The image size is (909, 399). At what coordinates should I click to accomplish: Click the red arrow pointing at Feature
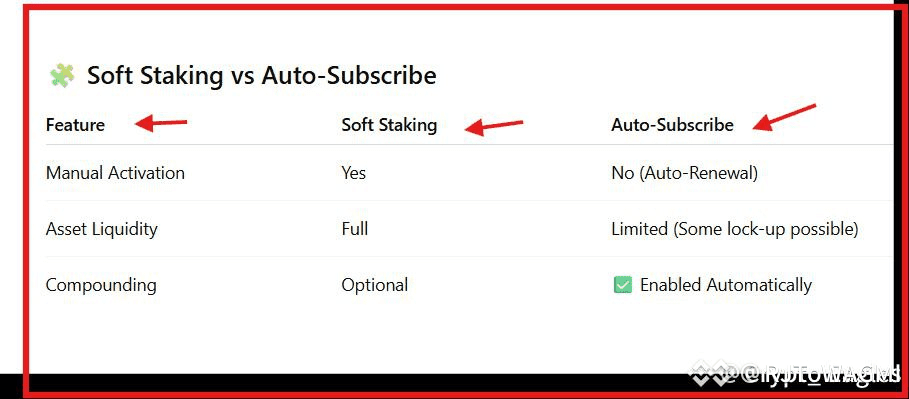[161, 123]
